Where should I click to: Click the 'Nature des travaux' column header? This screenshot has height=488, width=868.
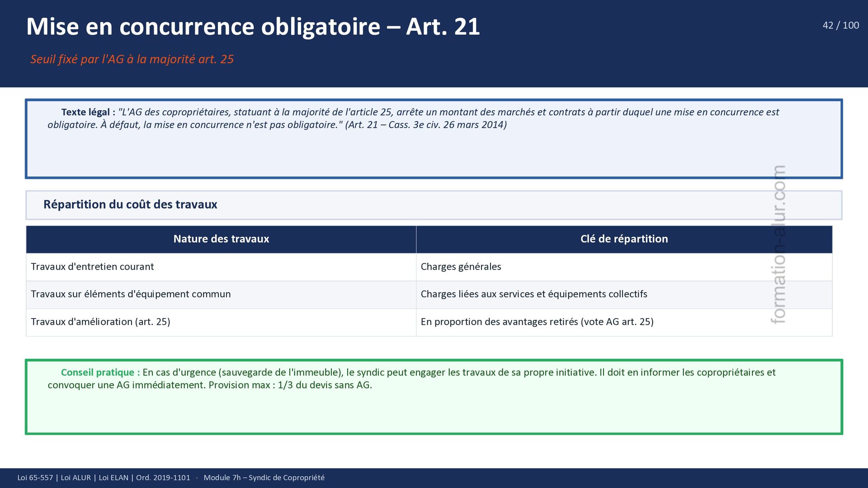[x=221, y=239]
